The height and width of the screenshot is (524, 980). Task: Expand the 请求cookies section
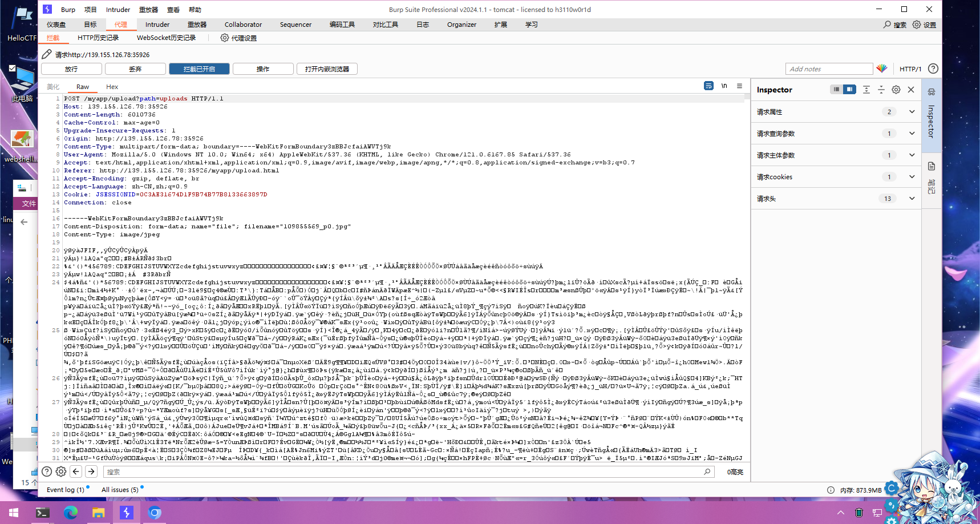[x=912, y=177]
